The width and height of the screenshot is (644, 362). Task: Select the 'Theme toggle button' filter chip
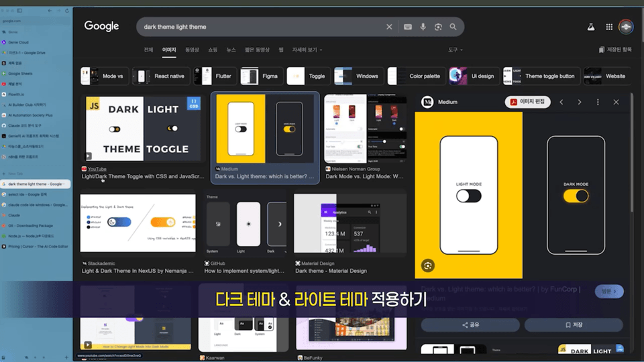541,76
